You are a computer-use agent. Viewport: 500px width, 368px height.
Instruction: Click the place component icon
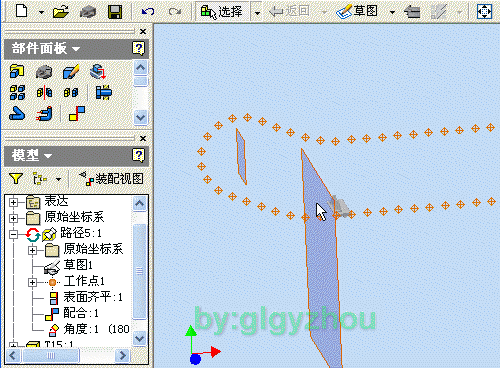[17, 71]
